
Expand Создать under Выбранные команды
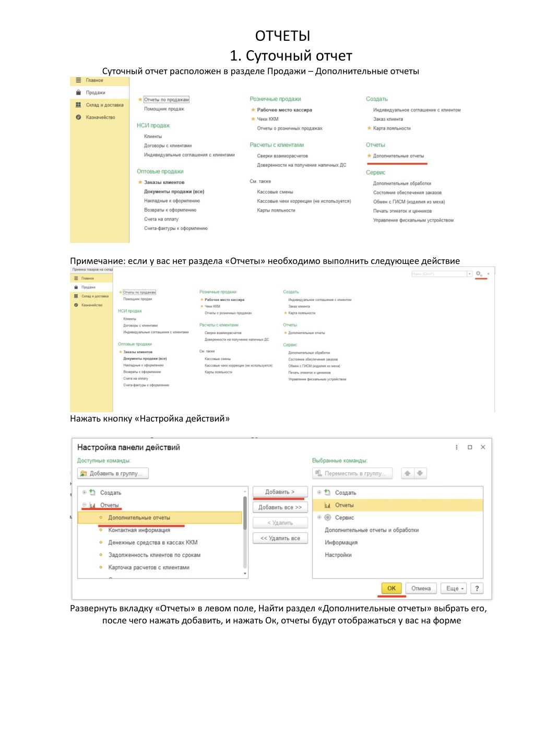(319, 492)
